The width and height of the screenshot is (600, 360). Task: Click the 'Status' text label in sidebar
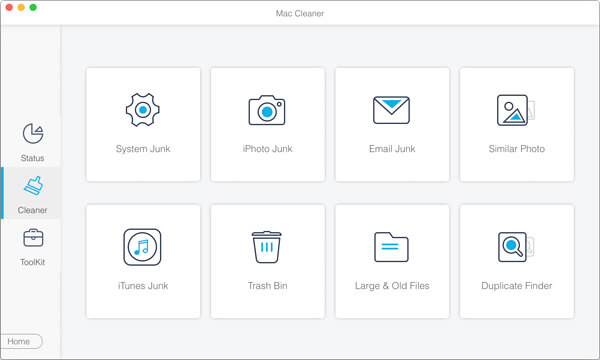point(33,158)
